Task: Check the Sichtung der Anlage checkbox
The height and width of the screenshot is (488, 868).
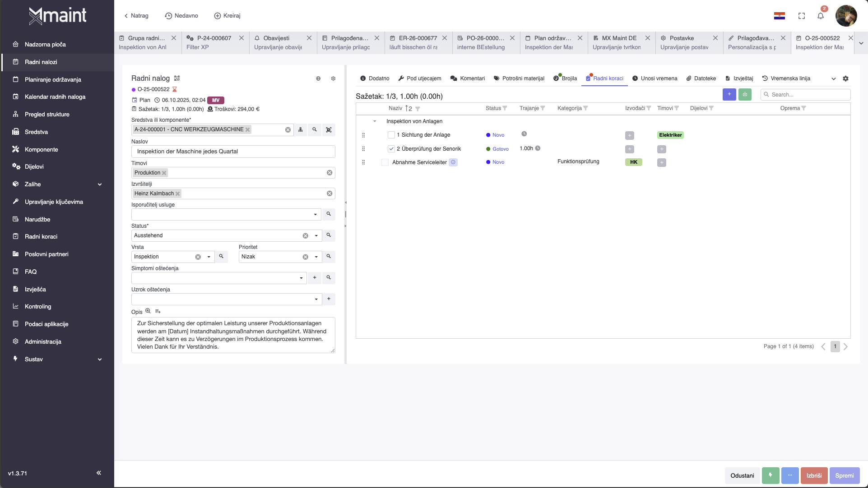Action: coord(391,135)
